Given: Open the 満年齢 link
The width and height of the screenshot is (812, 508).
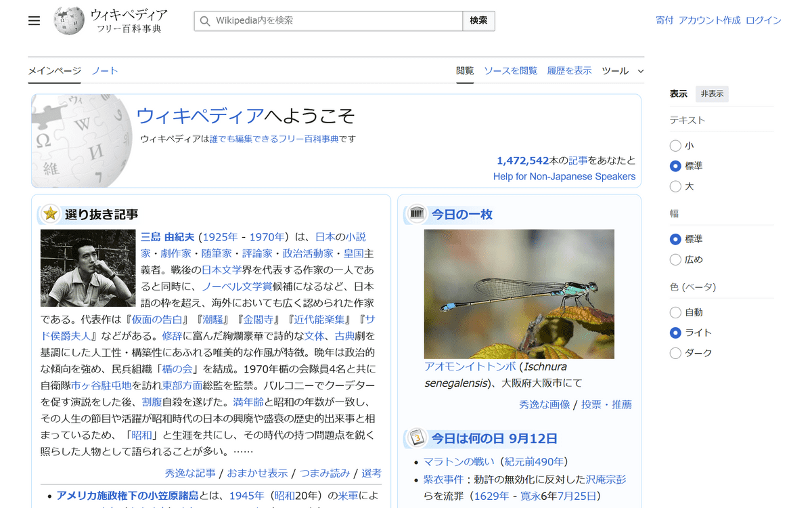Looking at the screenshot, I should coord(248,402).
